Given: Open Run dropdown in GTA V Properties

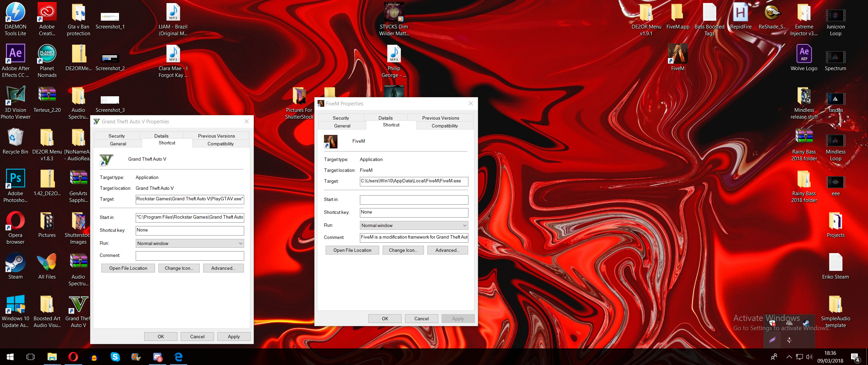Looking at the screenshot, I should pos(190,243).
